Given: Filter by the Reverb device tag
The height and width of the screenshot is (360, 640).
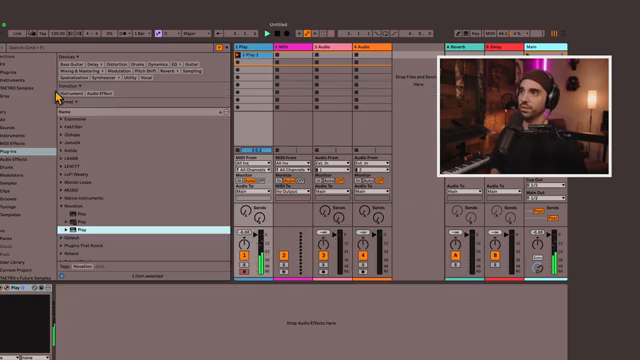Looking at the screenshot, I should pyautogui.click(x=169, y=71).
